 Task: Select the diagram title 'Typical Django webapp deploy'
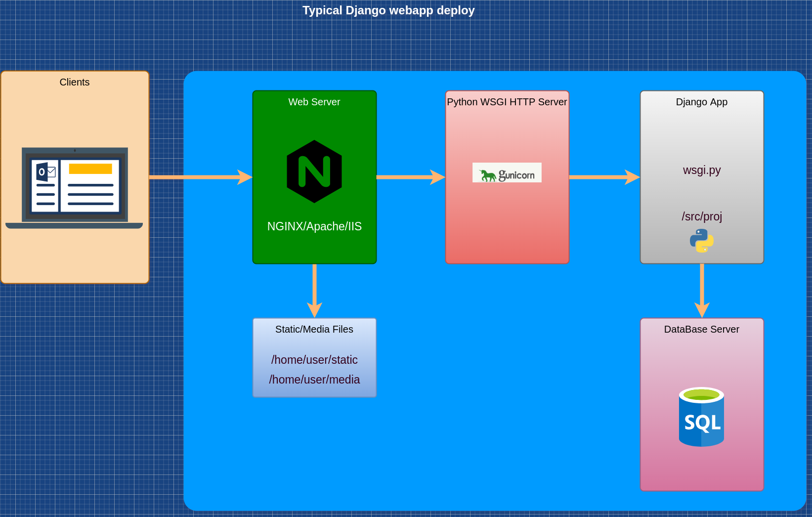(x=388, y=10)
